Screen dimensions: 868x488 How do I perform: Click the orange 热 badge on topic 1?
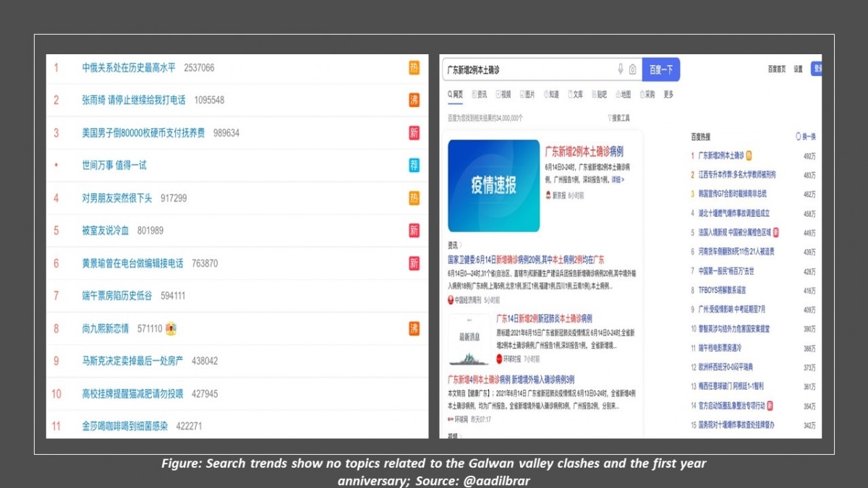[x=414, y=68]
